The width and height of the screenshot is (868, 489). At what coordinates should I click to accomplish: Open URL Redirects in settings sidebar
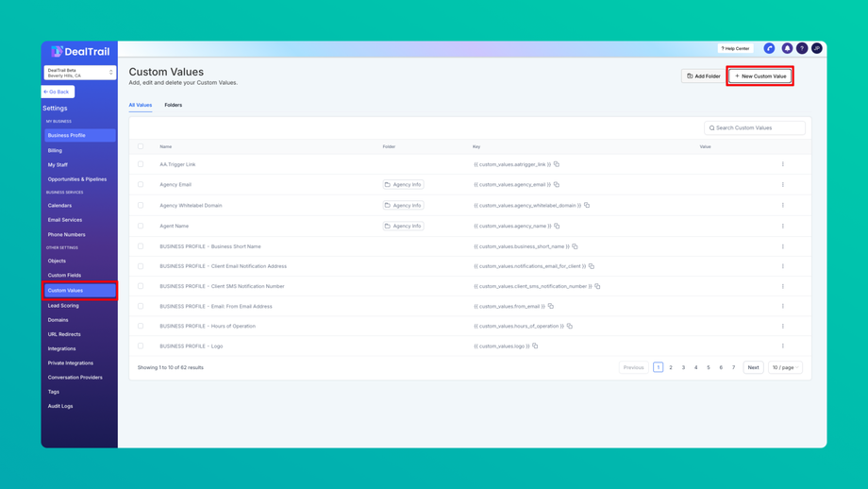click(x=64, y=334)
